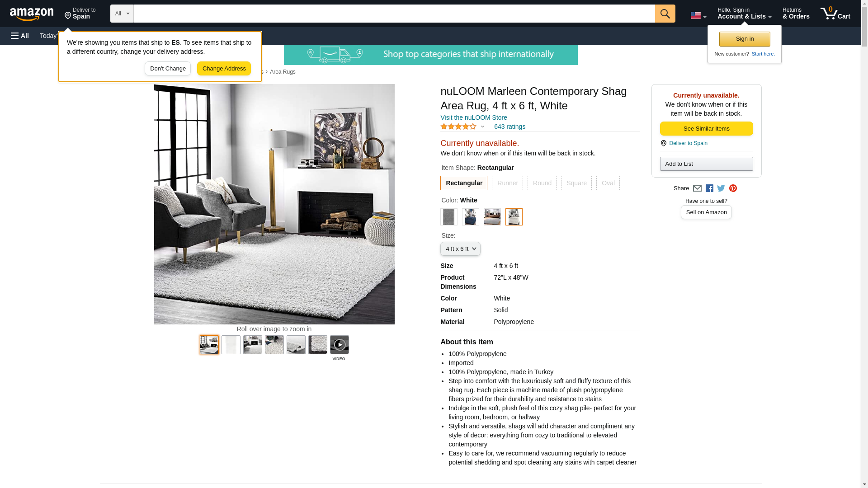Open the shopping cart icon

[835, 14]
